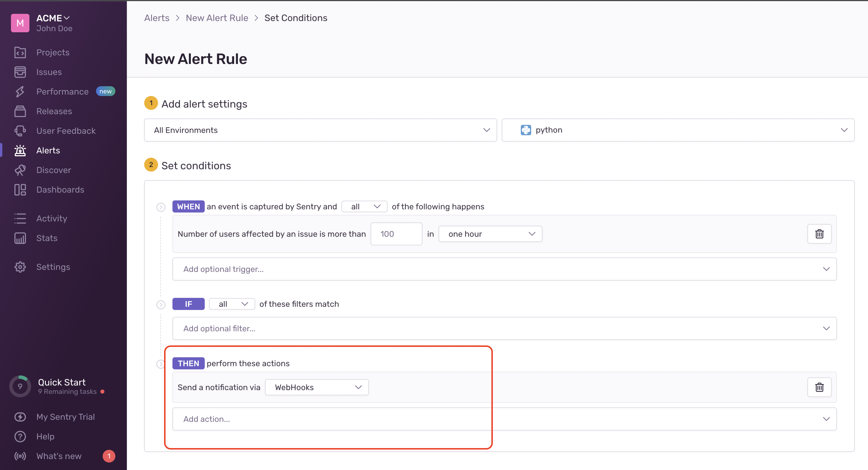Click the users threshold number field

(x=396, y=234)
